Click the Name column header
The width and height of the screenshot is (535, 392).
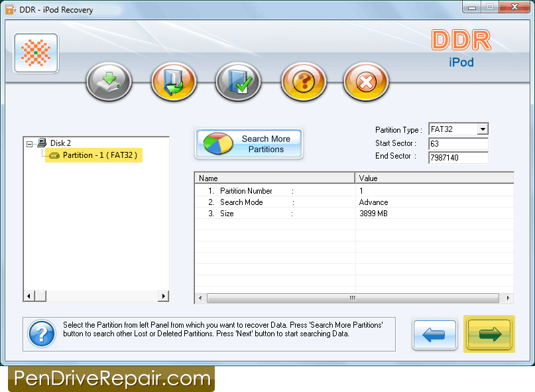[x=274, y=178]
